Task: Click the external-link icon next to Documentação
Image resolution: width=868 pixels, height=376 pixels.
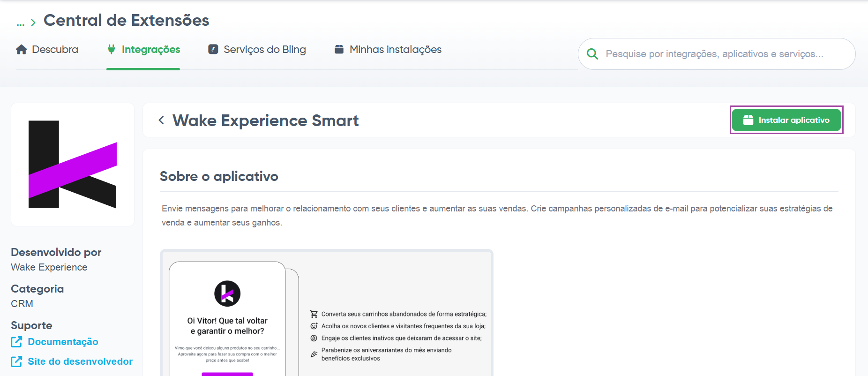Action: tap(16, 342)
